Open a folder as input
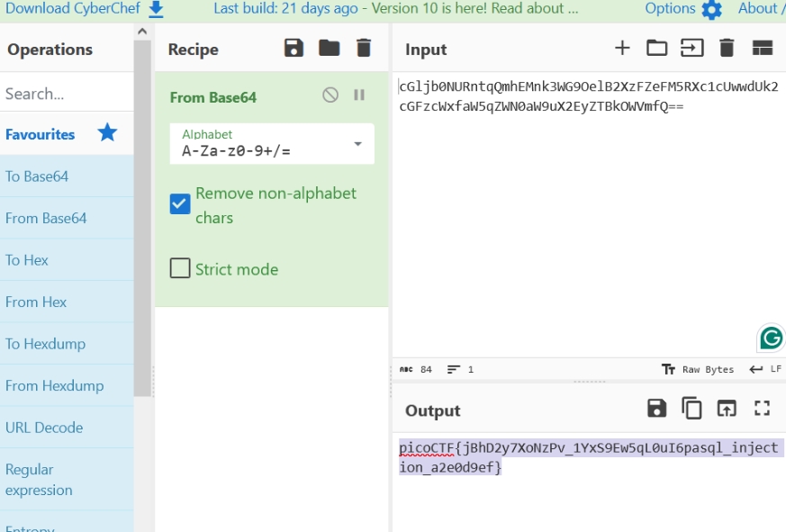The image size is (786, 532). 657,49
